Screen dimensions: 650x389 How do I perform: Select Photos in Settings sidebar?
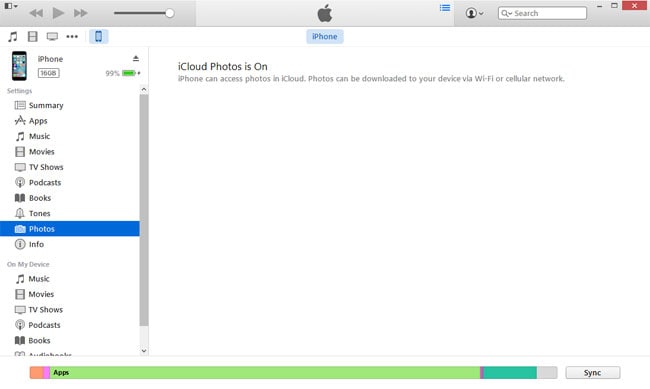click(70, 229)
